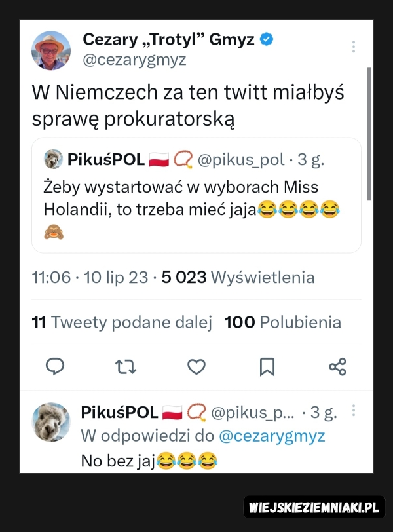Screen dimensions: 393x532
Task: Open PikuśPOL reply options menu
Action: 353,410
